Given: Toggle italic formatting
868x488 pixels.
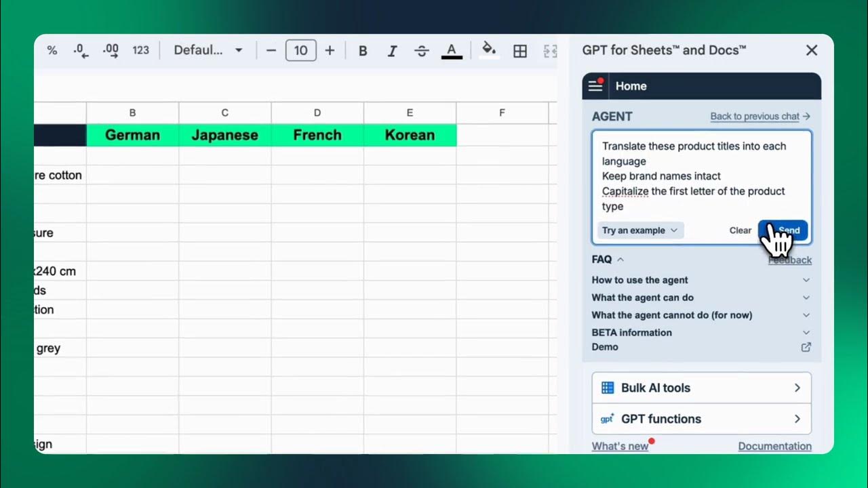Looking at the screenshot, I should 392,51.
